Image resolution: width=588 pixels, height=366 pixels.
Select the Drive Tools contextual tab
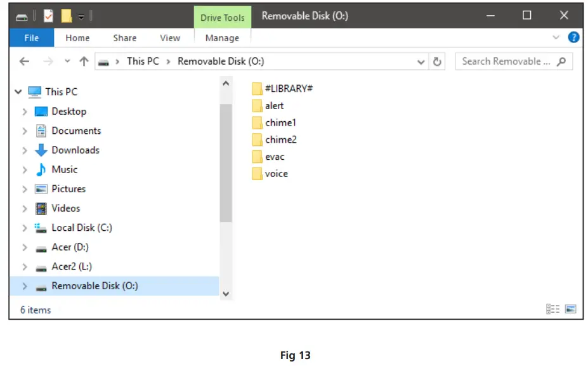click(223, 17)
